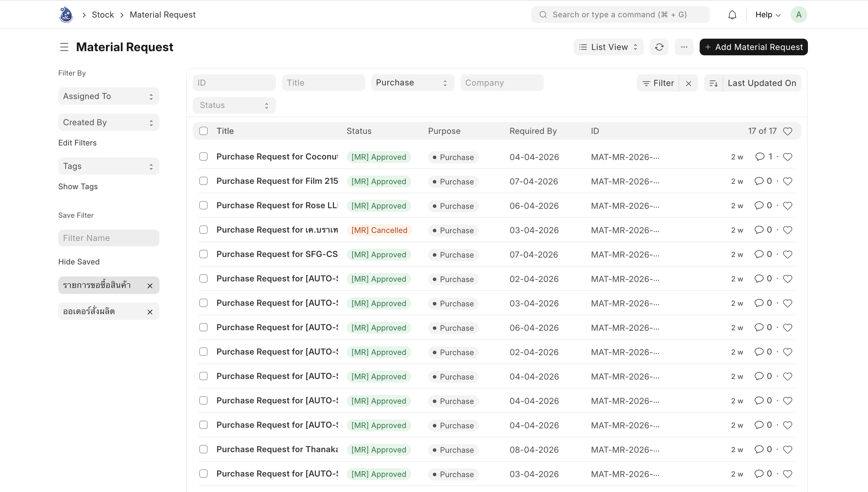Select all rows with header checkbox
Screen dimensions: 868x492
203,131
